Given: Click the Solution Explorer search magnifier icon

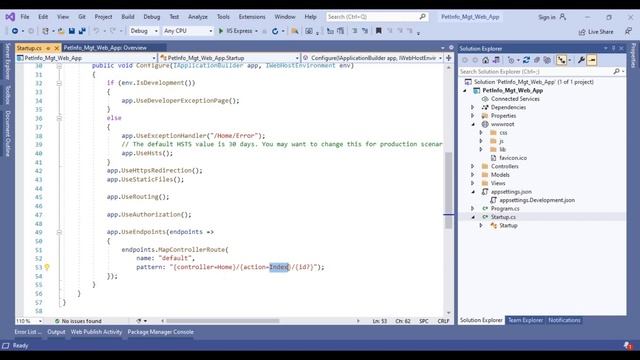Looking at the screenshot, I should tap(616, 71).
